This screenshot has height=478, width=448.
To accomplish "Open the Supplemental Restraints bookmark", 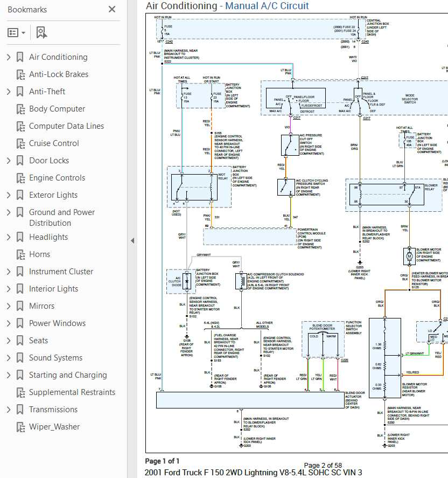I will click(x=72, y=392).
